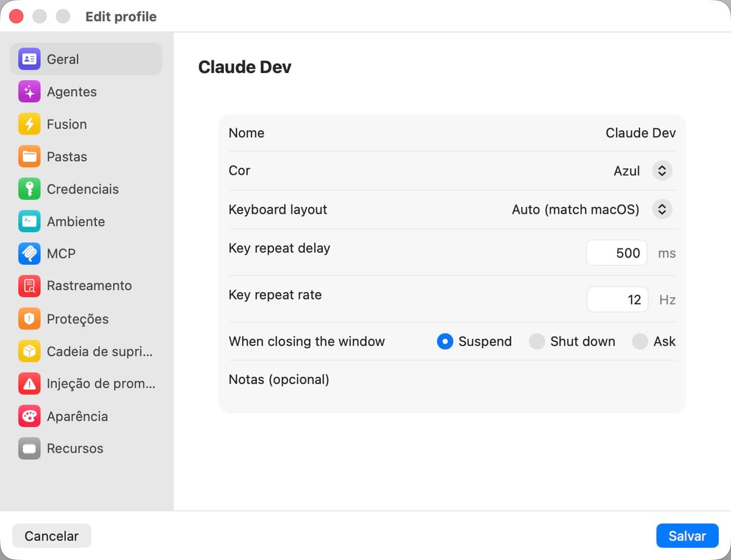Open the Ambiente settings

(87, 222)
